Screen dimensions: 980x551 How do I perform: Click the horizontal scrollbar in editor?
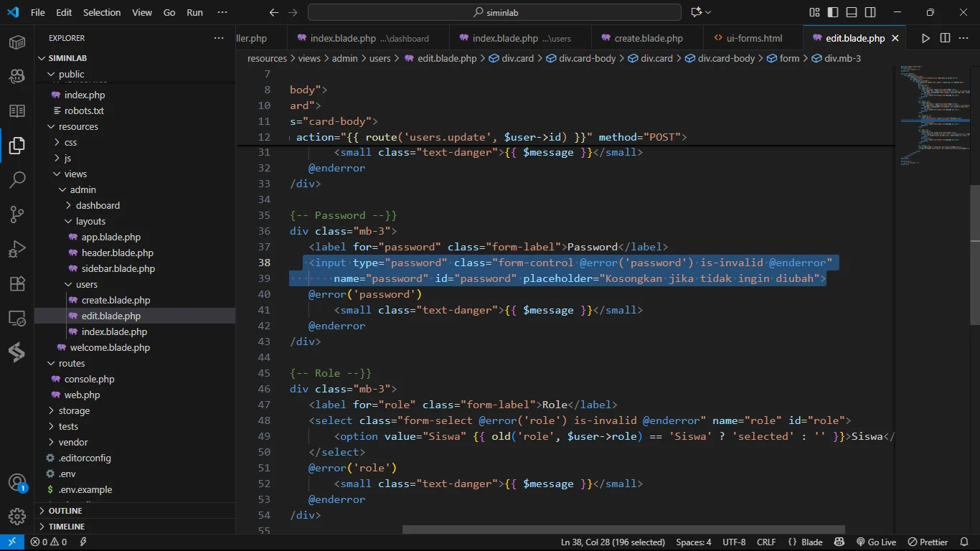pos(623,530)
